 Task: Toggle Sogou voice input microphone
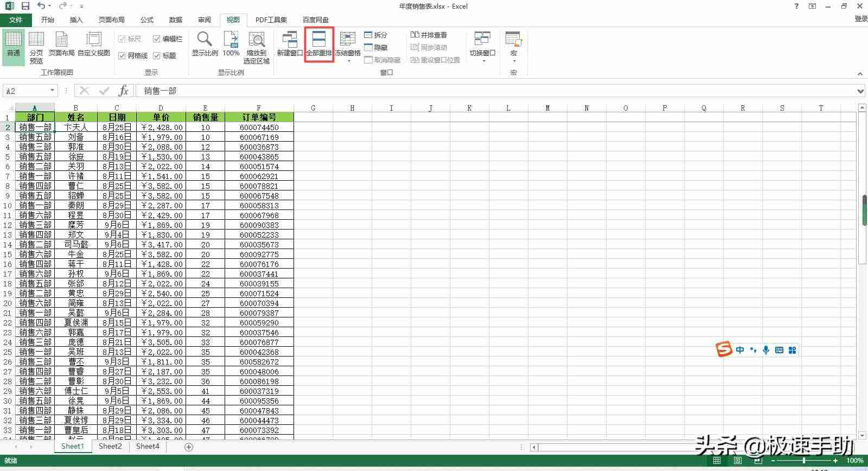pyautogui.click(x=766, y=350)
